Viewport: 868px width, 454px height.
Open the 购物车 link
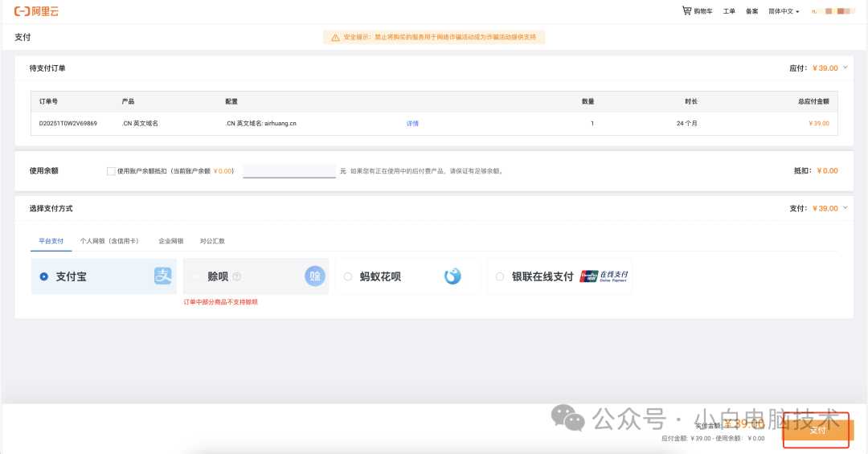click(x=703, y=11)
